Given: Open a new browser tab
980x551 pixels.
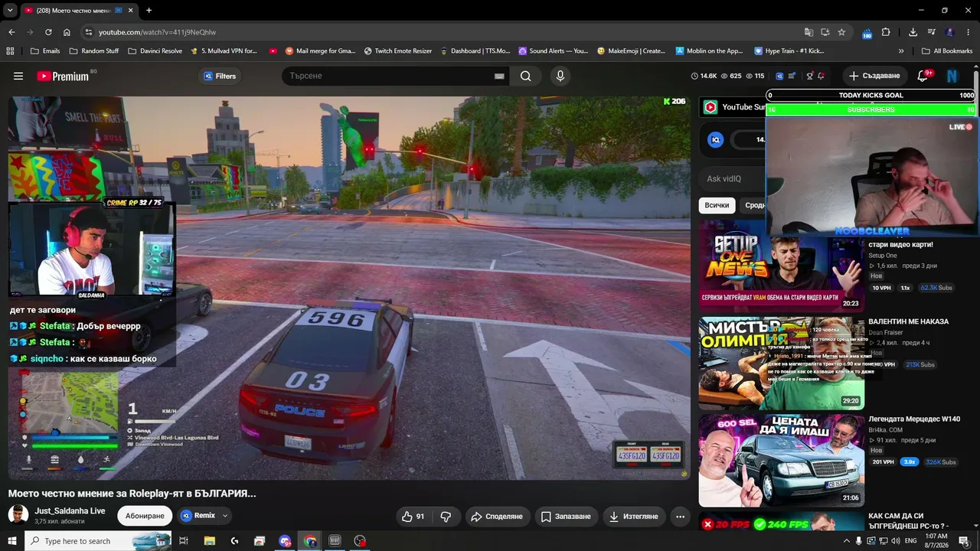Looking at the screenshot, I should click(x=149, y=10).
